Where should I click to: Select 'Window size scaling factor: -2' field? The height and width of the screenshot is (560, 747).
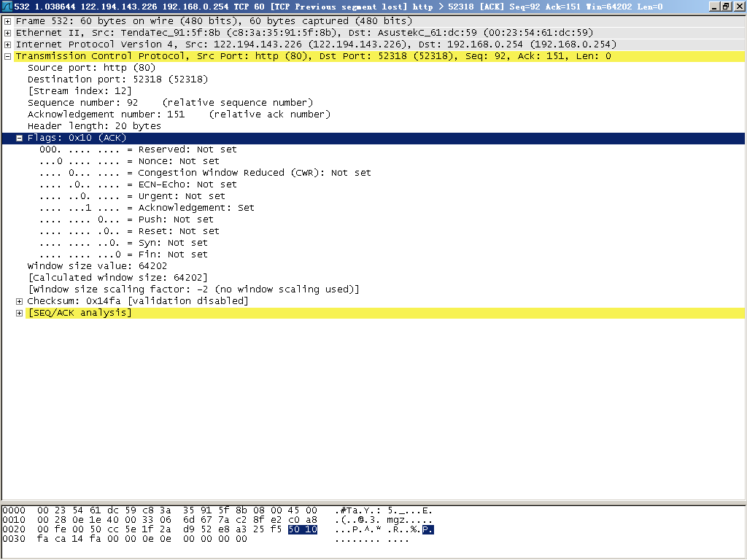coord(193,289)
